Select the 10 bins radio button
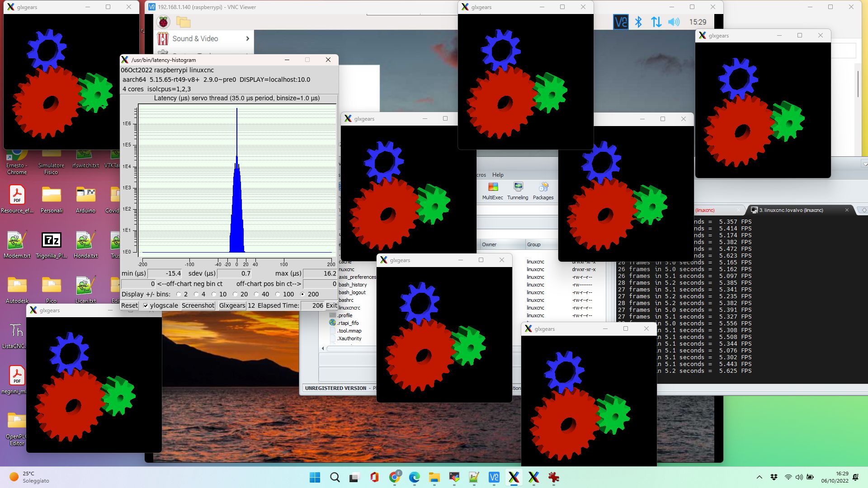 pyautogui.click(x=214, y=294)
